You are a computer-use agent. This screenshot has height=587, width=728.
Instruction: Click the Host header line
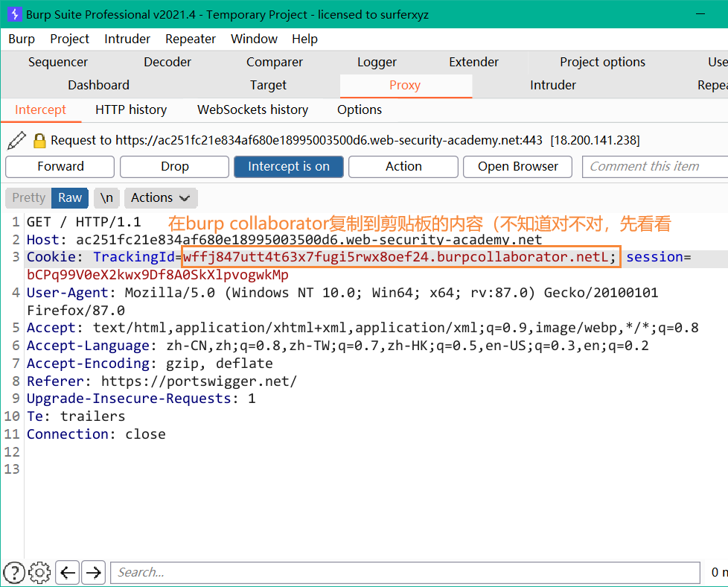click(x=284, y=240)
